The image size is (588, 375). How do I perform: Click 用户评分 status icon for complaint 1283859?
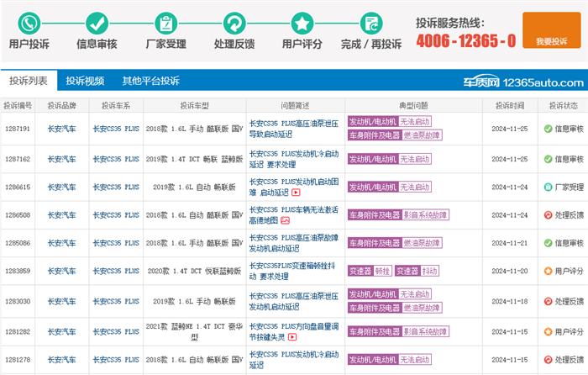pos(549,271)
